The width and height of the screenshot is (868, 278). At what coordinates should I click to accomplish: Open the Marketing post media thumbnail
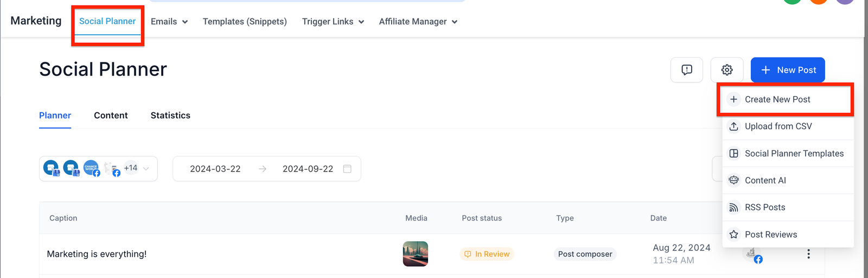click(x=416, y=254)
